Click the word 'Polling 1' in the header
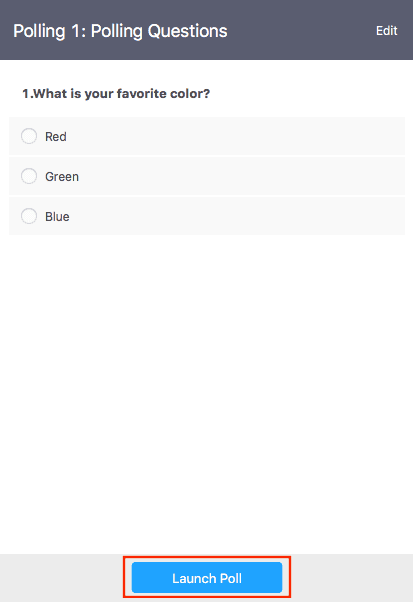 click(x=50, y=31)
